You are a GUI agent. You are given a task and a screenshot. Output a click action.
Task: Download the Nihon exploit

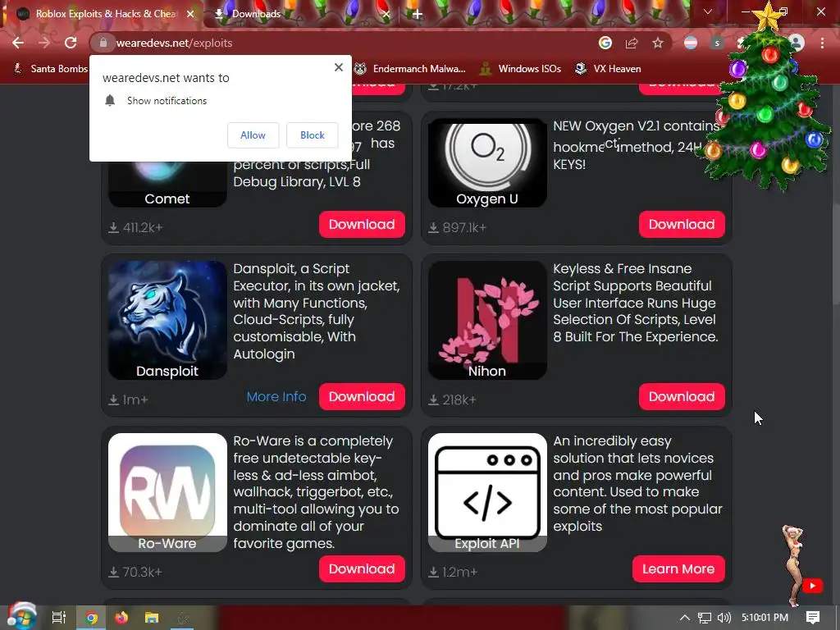682,396
